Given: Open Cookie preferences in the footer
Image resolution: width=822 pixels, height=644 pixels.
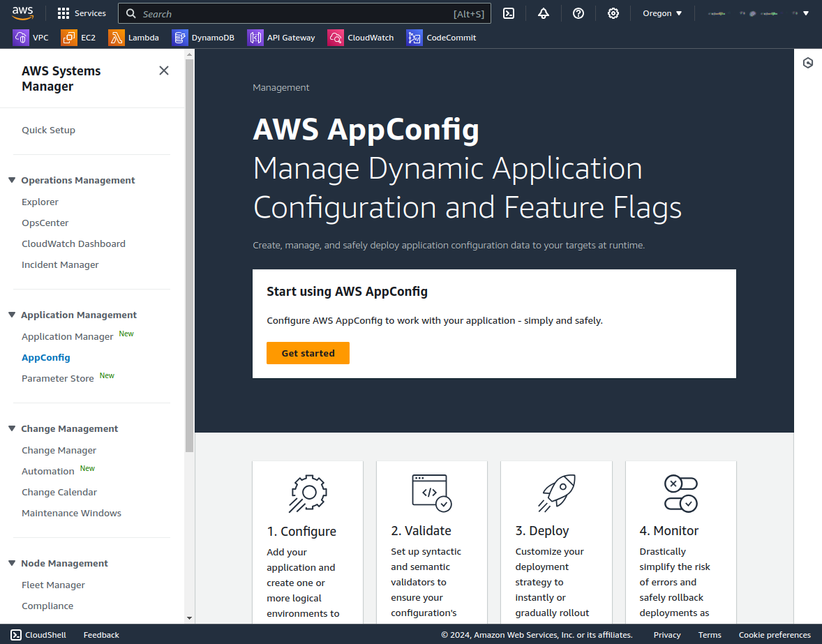Looking at the screenshot, I should 775,634.
